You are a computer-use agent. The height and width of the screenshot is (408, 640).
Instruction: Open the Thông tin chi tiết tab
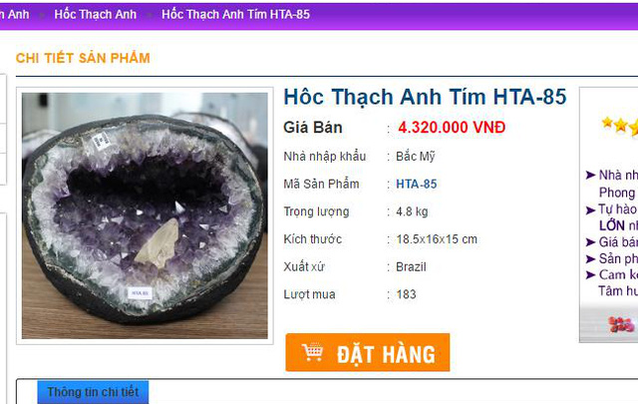point(93,392)
